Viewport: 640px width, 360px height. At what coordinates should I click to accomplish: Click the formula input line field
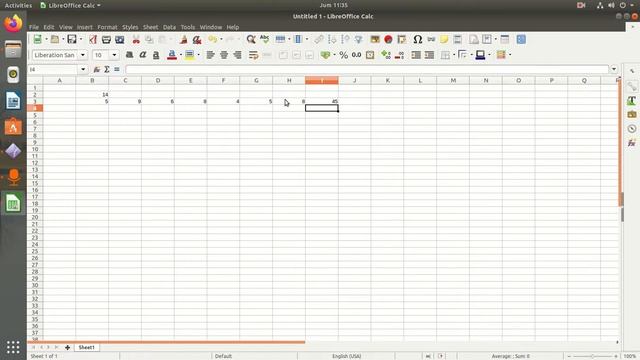coord(367,69)
